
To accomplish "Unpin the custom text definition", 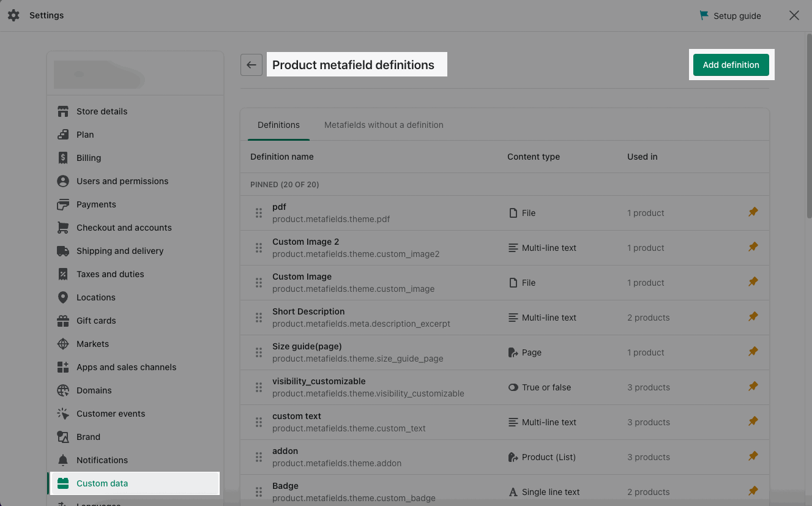I will pyautogui.click(x=753, y=422).
